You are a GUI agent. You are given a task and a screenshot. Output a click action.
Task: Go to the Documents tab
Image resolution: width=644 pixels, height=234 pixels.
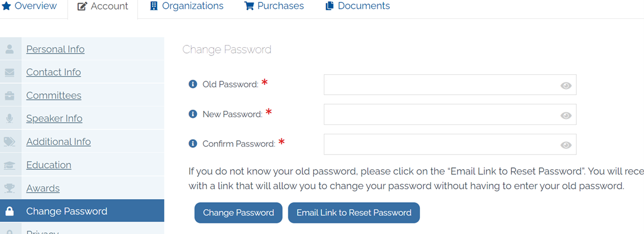click(x=357, y=6)
